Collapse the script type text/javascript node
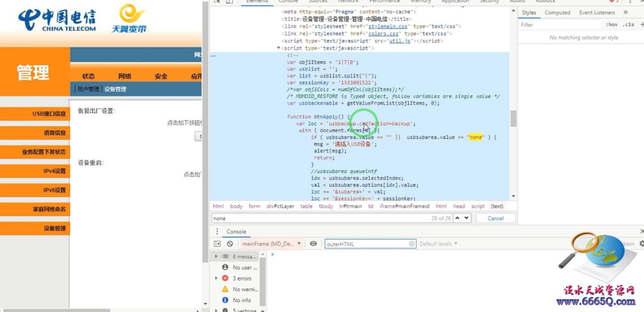Viewport: 644px width, 312px height. (279, 48)
